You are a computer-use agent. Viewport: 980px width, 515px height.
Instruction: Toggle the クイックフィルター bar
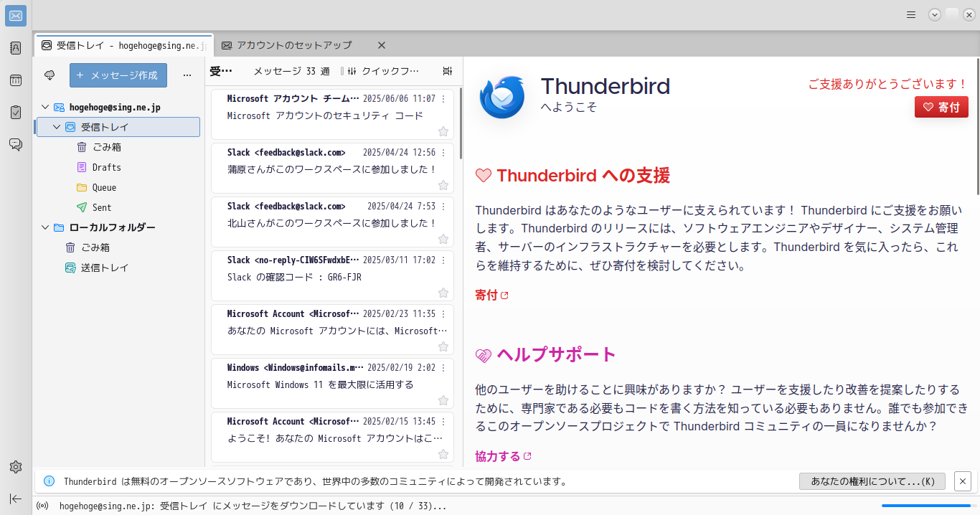click(x=383, y=71)
